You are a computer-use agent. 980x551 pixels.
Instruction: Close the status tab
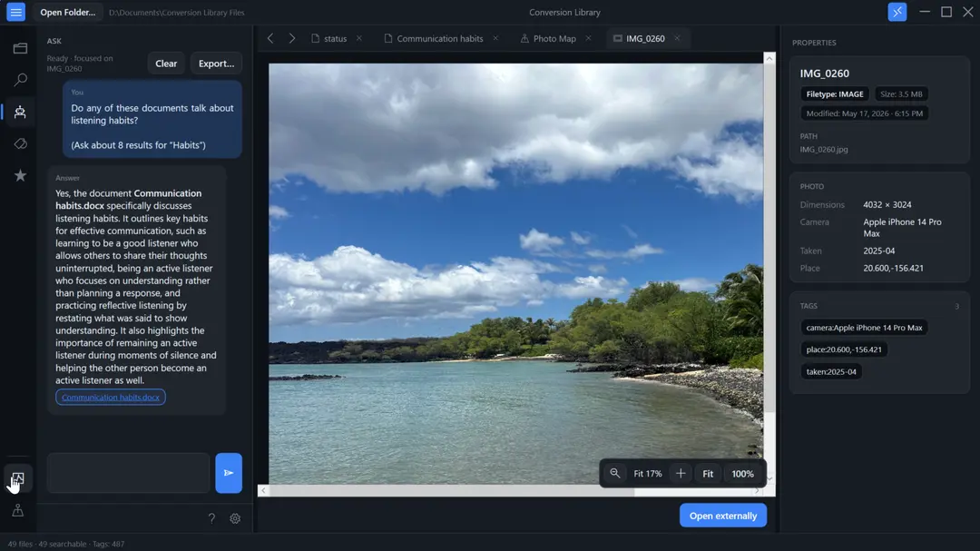coord(359,38)
